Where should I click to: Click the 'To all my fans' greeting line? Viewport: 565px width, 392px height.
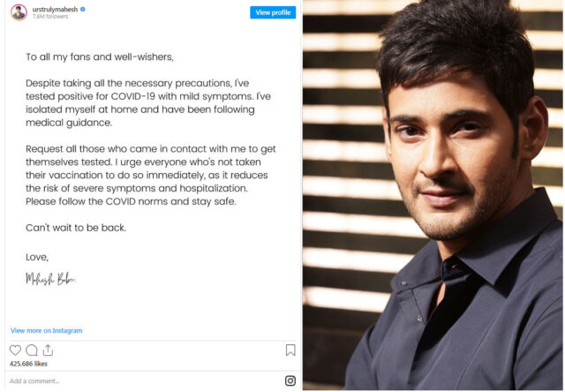(x=100, y=57)
